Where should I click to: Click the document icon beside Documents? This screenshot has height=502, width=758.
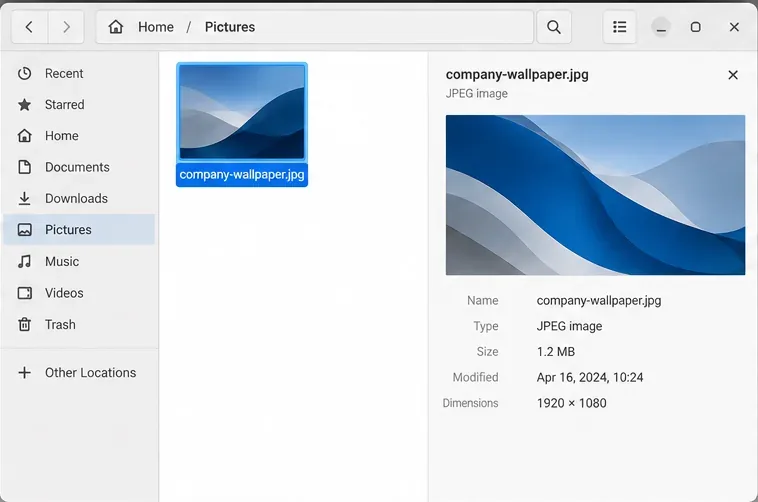[x=25, y=167]
